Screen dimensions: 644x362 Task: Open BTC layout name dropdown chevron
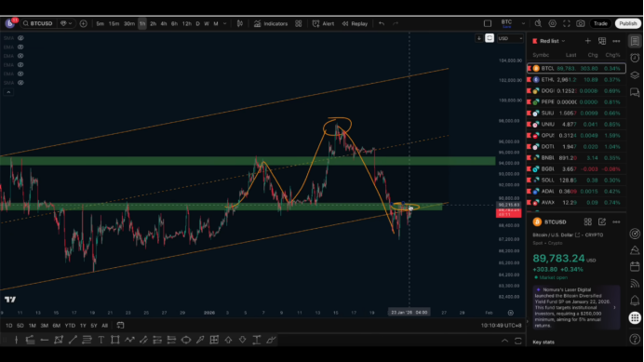tap(523, 24)
